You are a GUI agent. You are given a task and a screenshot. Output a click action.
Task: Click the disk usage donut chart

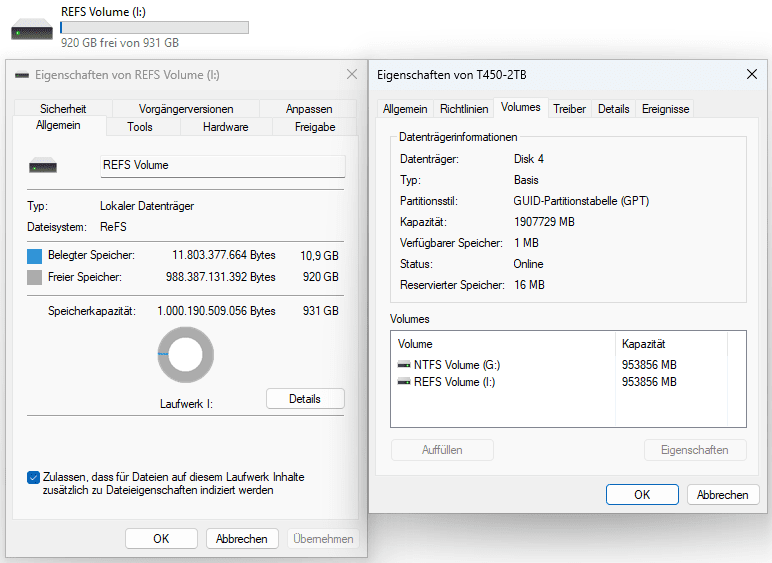point(186,355)
